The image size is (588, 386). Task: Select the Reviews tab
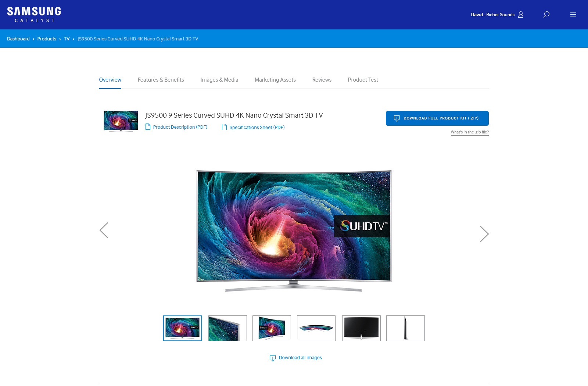pyautogui.click(x=322, y=80)
